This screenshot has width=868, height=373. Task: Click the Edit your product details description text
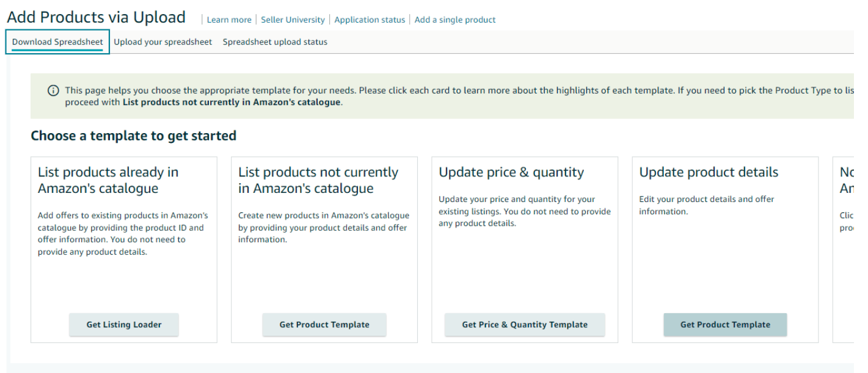(x=706, y=205)
